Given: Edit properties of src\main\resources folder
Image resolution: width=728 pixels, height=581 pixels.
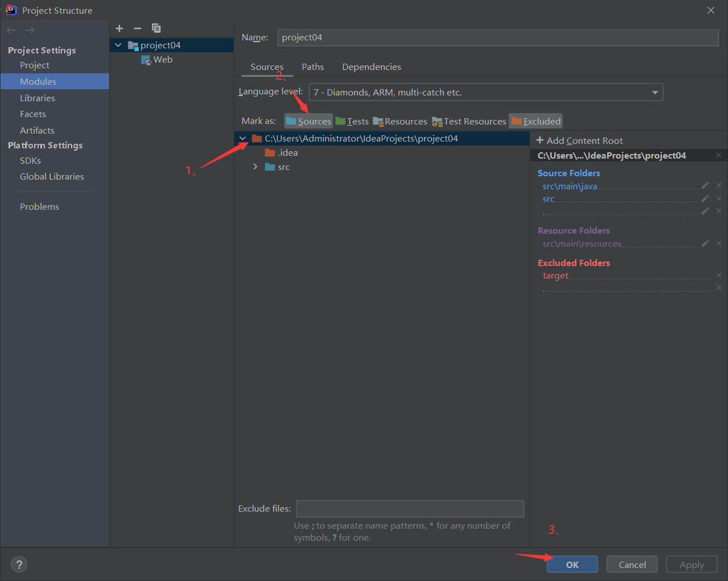Looking at the screenshot, I should 705,243.
